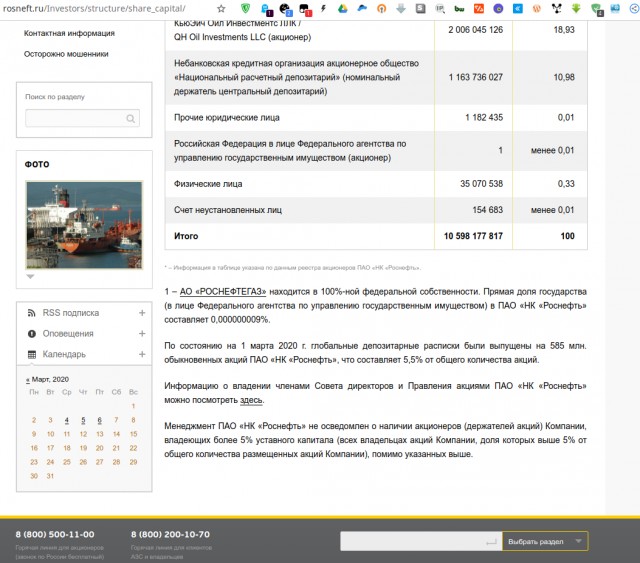The height and width of the screenshot is (563, 640).
Task: Follow the АО «РОСНЕФТЕГАЗ» link
Action: [223, 292]
